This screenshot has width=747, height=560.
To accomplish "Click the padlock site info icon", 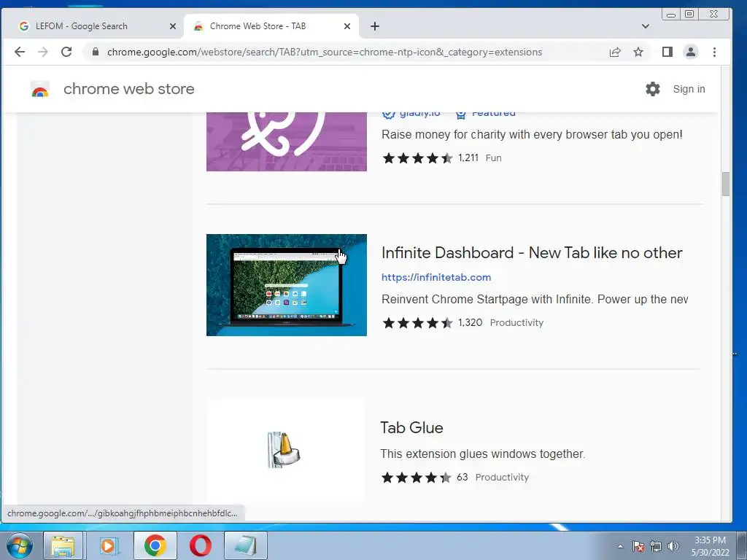I will (x=96, y=52).
